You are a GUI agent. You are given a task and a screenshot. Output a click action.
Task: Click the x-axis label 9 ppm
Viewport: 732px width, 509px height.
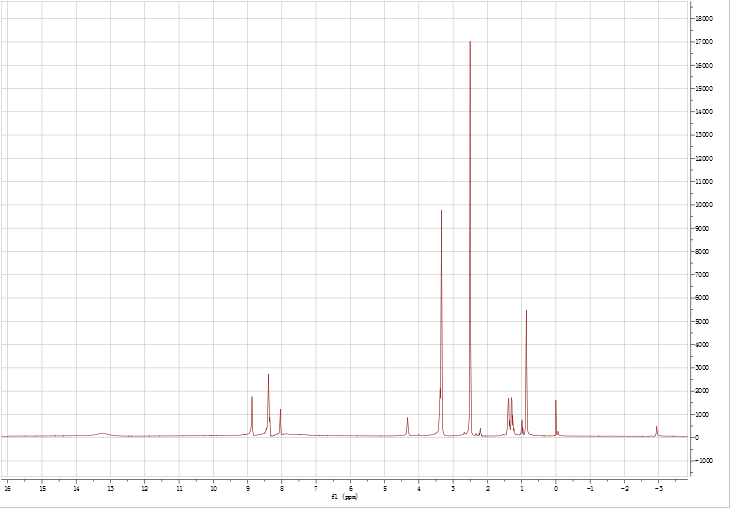[x=247, y=488]
